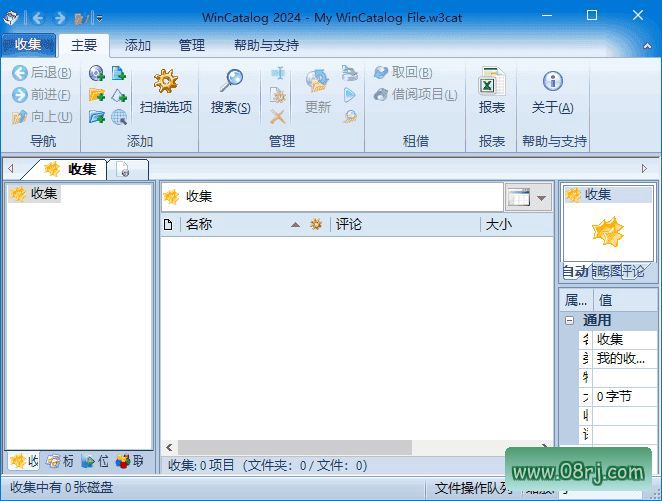Click the title bar back arrow
The width and height of the screenshot is (662, 501).
pos(38,18)
